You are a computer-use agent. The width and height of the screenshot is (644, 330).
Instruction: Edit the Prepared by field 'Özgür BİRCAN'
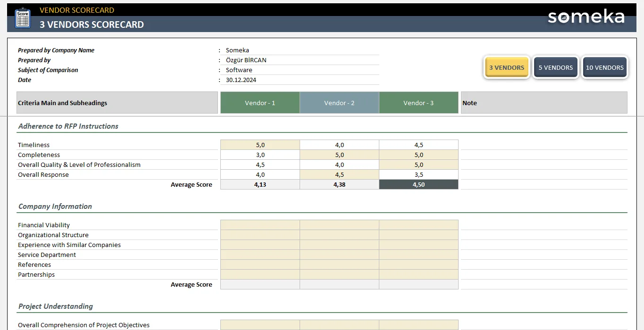click(302, 60)
